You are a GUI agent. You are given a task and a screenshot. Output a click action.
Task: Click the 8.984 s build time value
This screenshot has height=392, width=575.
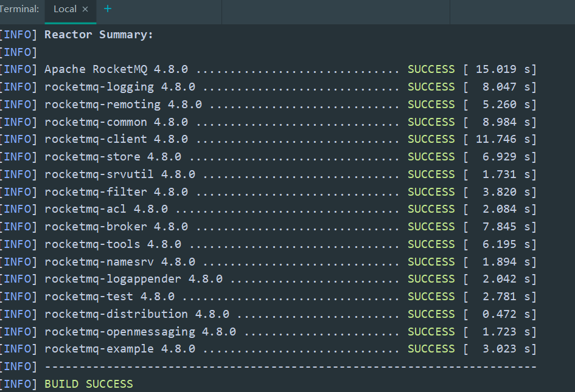click(x=506, y=122)
